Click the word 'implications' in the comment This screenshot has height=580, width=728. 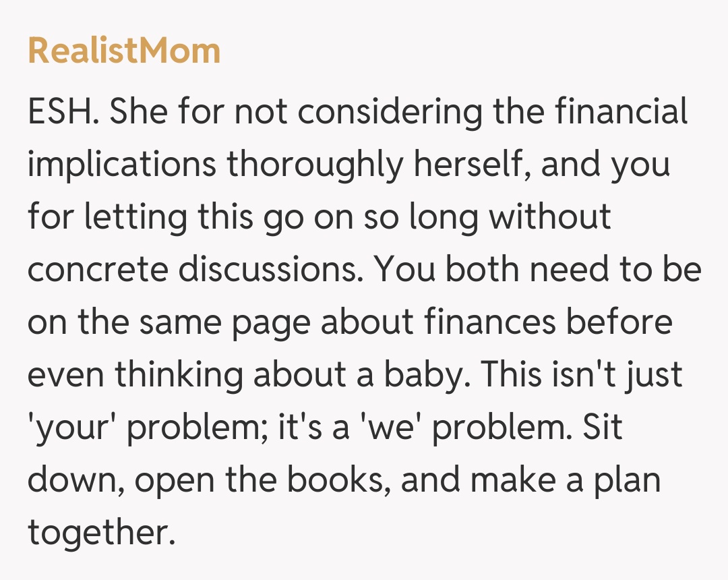(x=122, y=165)
